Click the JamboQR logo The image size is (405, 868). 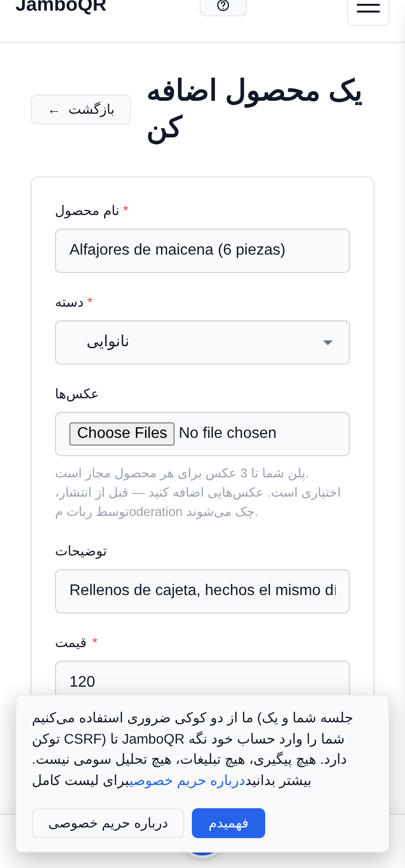coord(61,6)
